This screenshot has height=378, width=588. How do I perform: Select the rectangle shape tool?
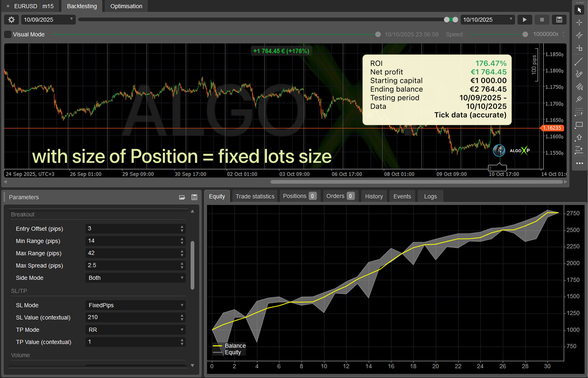(579, 125)
